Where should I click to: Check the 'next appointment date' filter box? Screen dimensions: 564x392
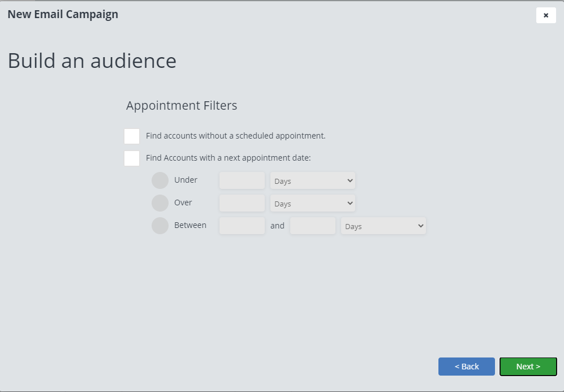pyautogui.click(x=132, y=158)
